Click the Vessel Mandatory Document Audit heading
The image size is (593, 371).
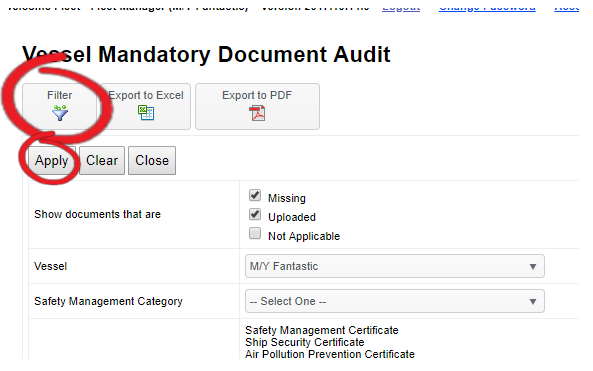pyautogui.click(x=206, y=54)
